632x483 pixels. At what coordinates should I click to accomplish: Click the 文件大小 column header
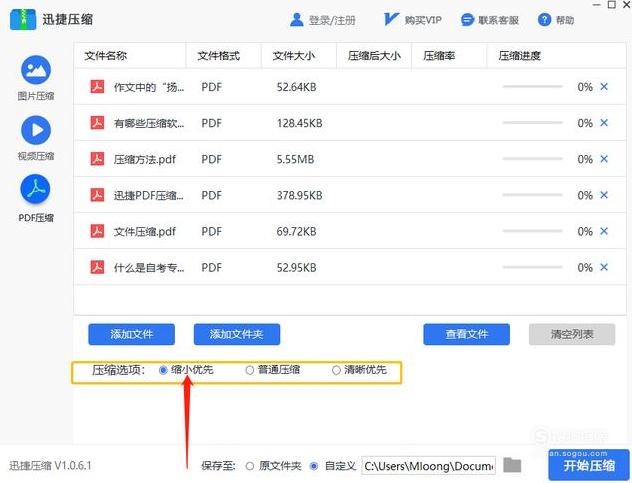[x=294, y=56]
